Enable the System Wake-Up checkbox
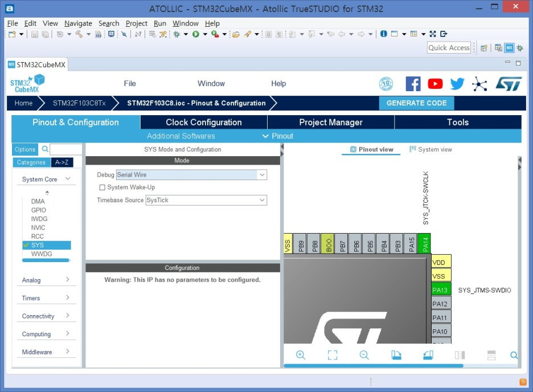533x392 pixels. tap(102, 187)
